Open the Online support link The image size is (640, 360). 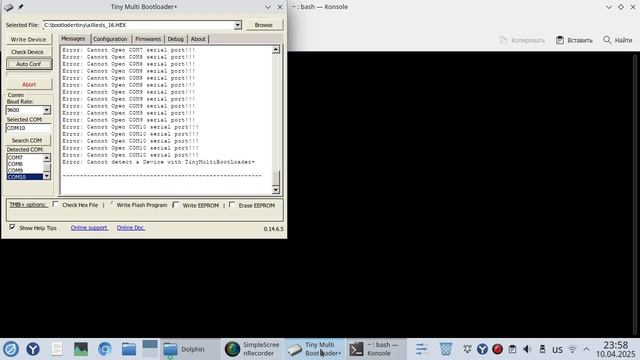point(89,228)
